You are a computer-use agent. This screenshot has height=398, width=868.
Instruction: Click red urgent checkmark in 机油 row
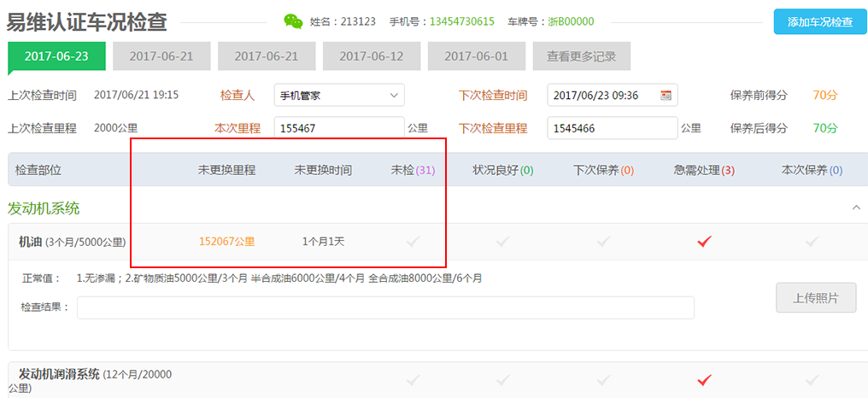point(704,243)
